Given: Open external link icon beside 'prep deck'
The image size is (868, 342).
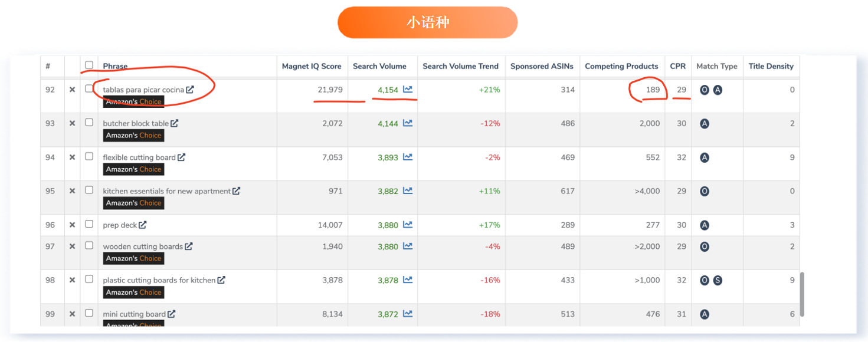Looking at the screenshot, I should point(143,225).
